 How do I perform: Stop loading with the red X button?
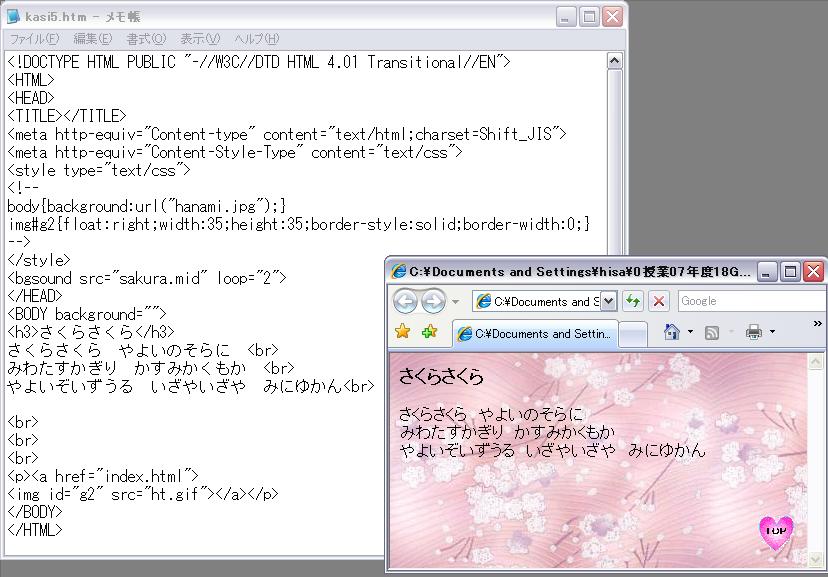tap(658, 301)
